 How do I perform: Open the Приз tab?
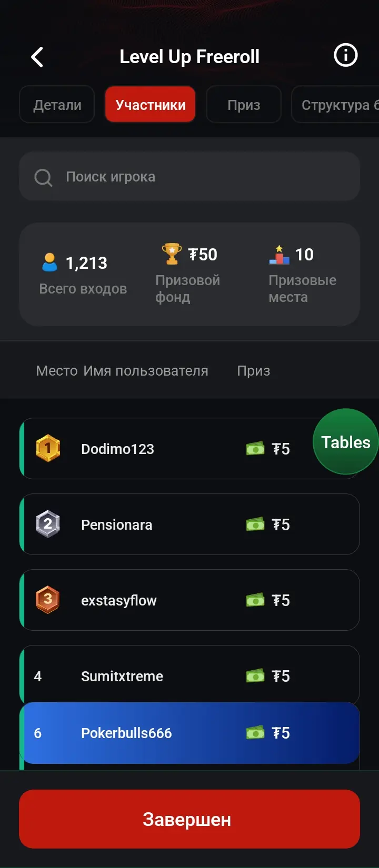(244, 105)
